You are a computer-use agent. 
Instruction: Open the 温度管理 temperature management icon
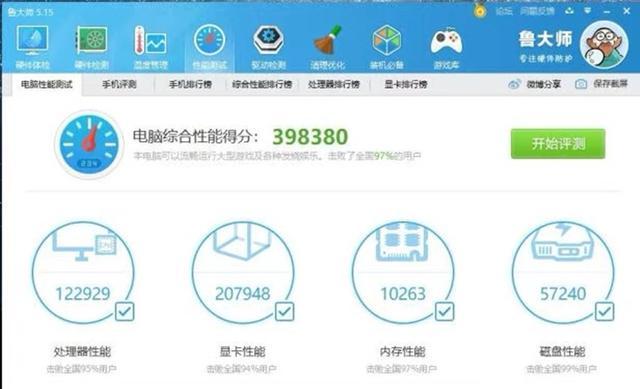pos(151,46)
